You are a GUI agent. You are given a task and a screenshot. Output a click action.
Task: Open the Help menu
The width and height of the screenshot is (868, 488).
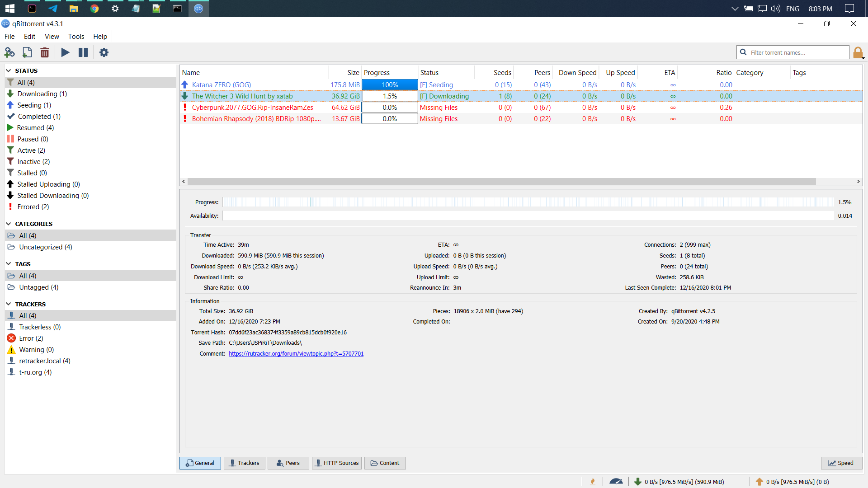[100, 37]
